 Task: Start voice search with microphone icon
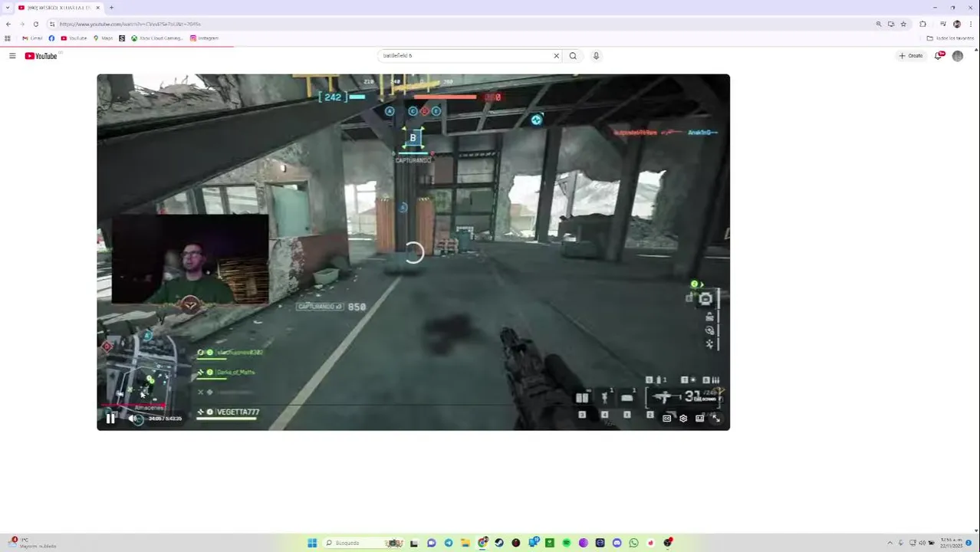click(x=596, y=56)
